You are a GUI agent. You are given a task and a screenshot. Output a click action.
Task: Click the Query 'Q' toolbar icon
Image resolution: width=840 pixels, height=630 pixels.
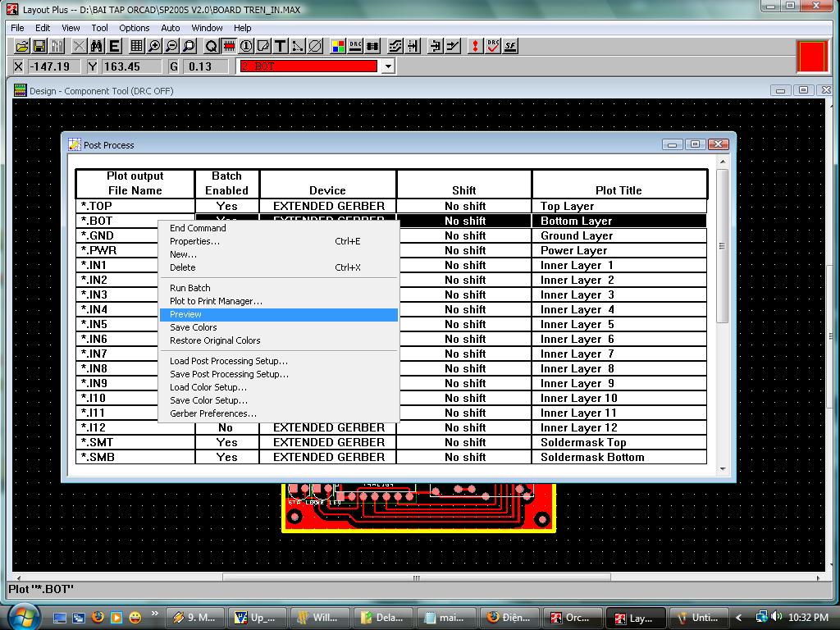pos(211,46)
